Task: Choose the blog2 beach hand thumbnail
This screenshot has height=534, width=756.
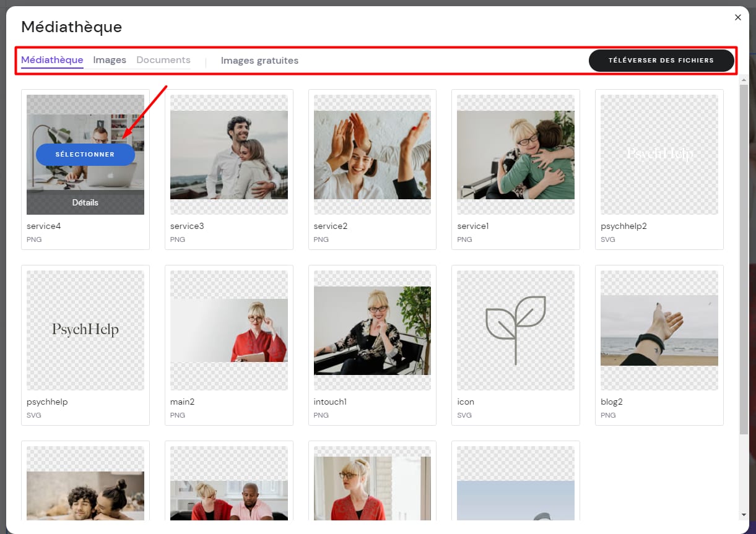Action: pos(659,330)
